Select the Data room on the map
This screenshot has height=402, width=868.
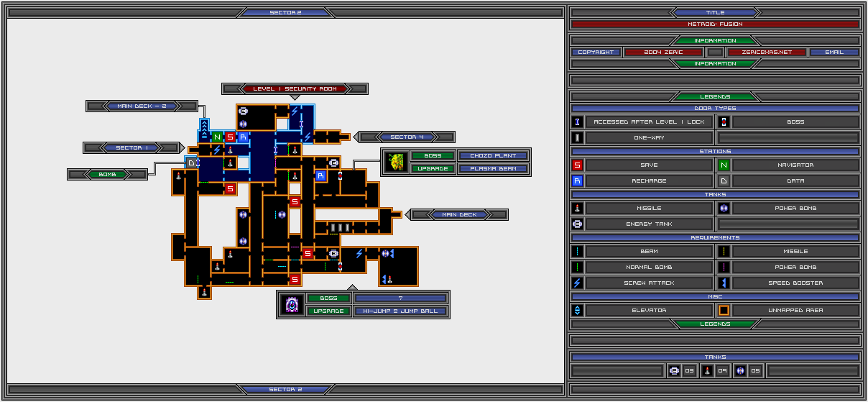tap(191, 163)
